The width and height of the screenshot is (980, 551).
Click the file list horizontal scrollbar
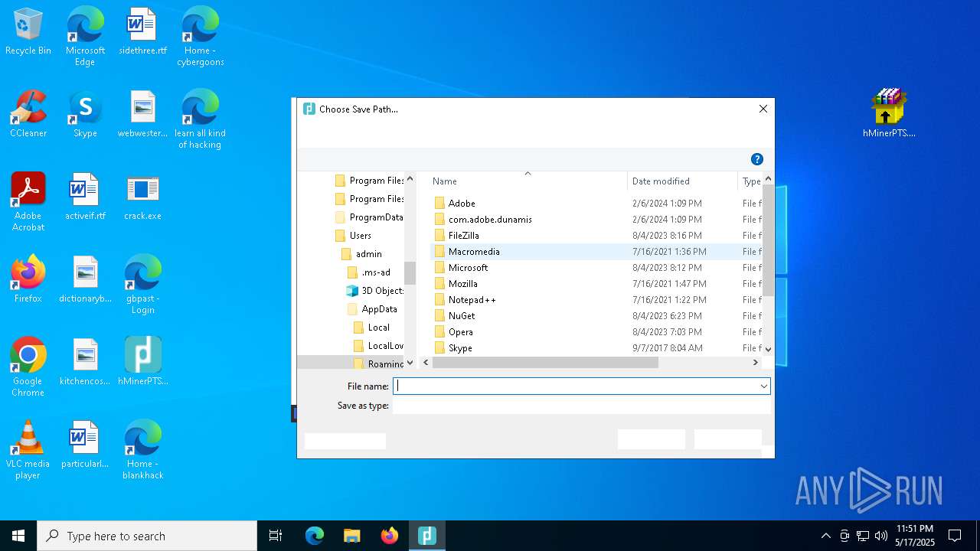[545, 363]
